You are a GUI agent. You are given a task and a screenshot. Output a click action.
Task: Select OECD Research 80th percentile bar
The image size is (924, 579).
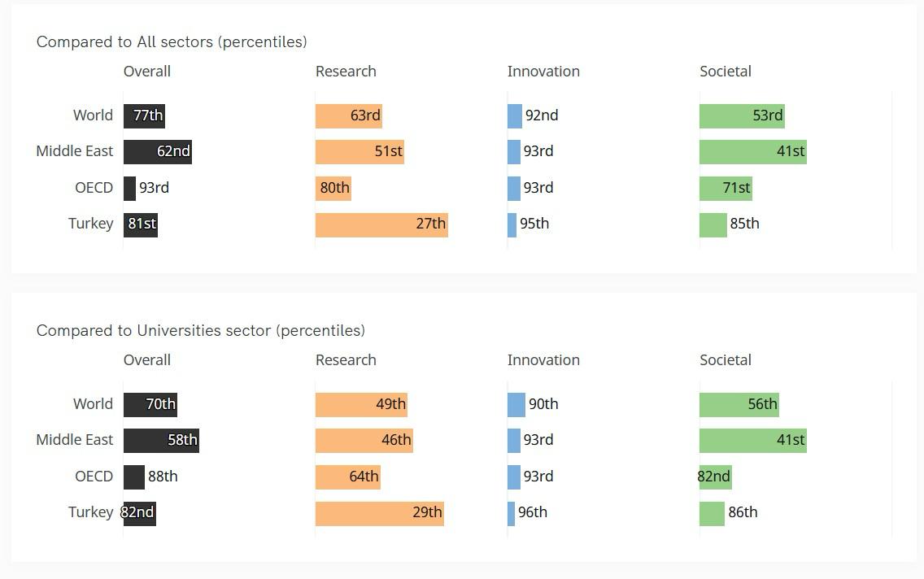[x=333, y=188]
